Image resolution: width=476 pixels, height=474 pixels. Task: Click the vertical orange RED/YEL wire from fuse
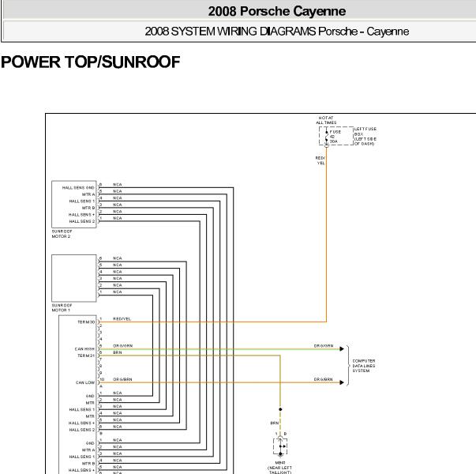(x=327, y=234)
